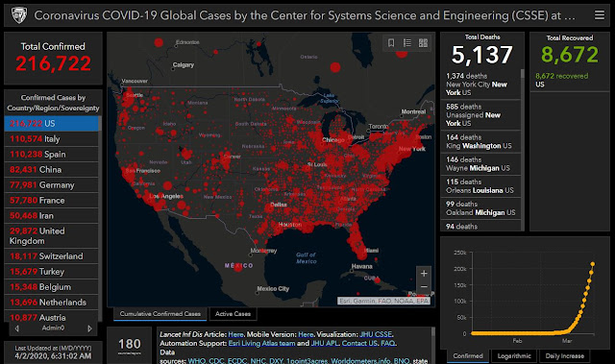Go to next Admin level with right arrow
Viewport: 615px width, 364px height.
pos(89,328)
